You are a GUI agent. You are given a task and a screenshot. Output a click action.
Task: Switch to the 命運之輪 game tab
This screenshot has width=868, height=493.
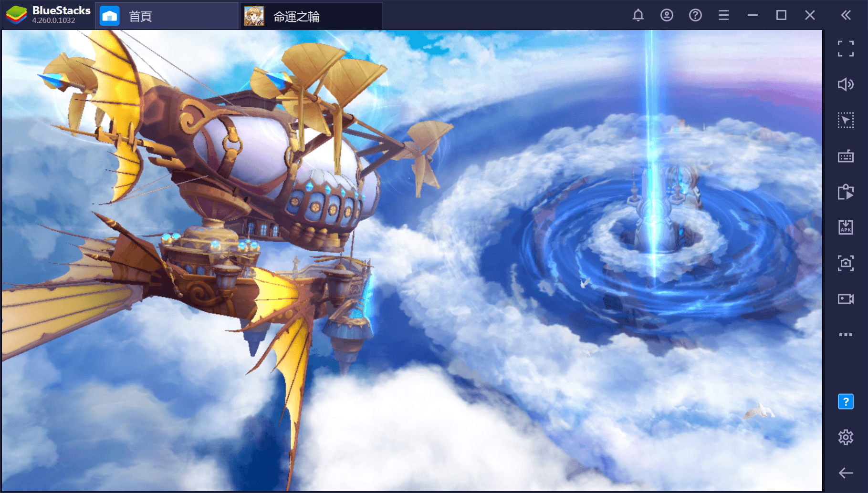tap(311, 16)
